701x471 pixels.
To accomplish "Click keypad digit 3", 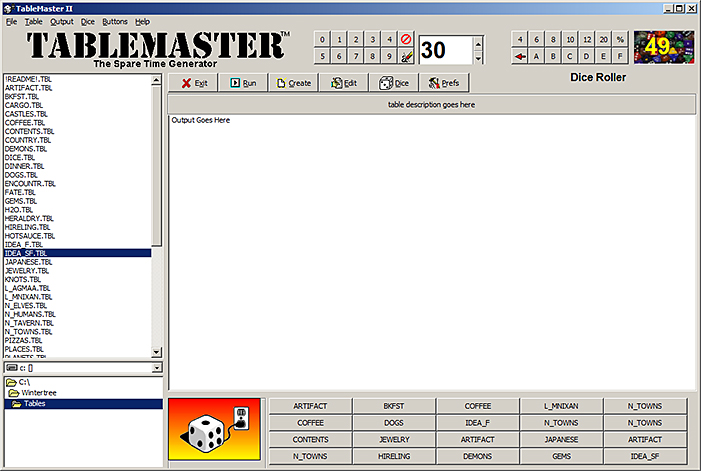I will coord(372,39).
